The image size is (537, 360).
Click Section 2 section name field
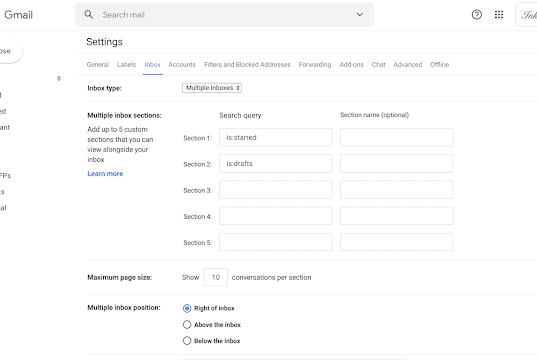pyautogui.click(x=397, y=163)
